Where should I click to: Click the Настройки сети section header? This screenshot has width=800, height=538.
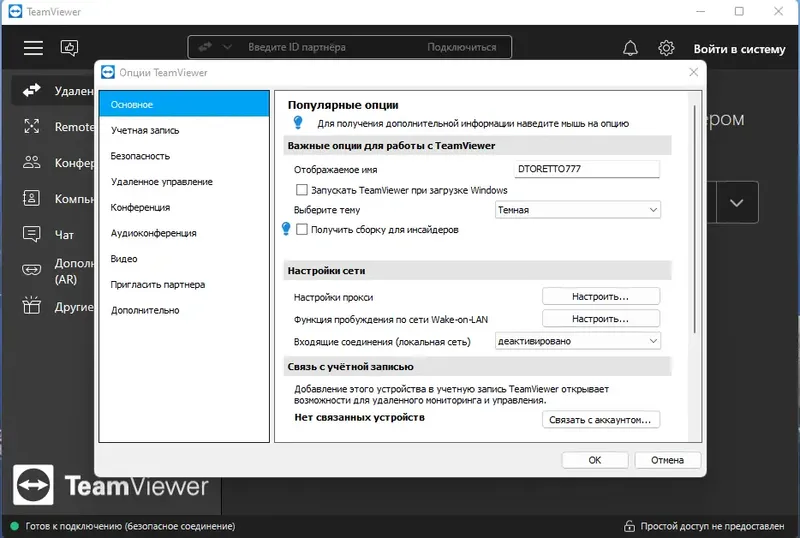click(478, 271)
